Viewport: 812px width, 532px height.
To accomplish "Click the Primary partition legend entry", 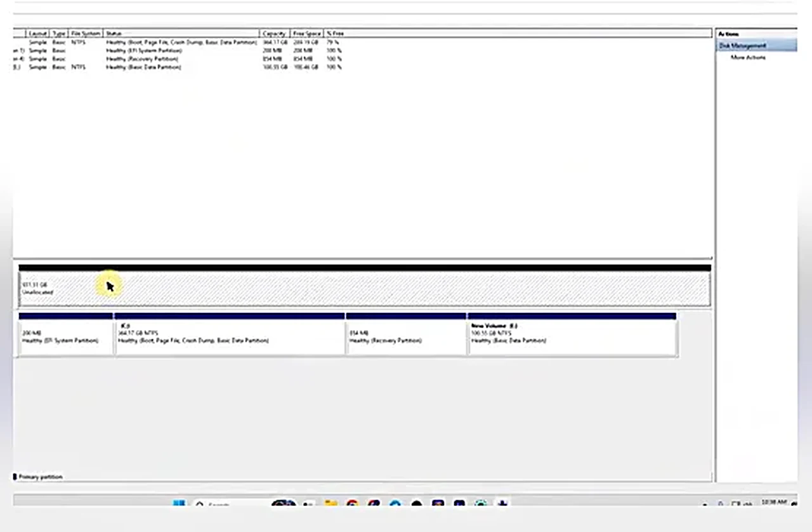I will (x=38, y=477).
